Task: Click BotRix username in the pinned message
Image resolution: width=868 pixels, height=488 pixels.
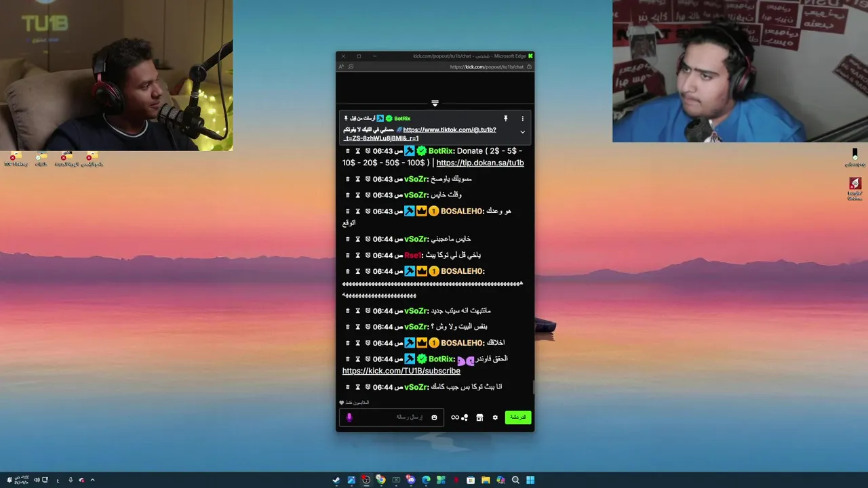Action: [402, 119]
